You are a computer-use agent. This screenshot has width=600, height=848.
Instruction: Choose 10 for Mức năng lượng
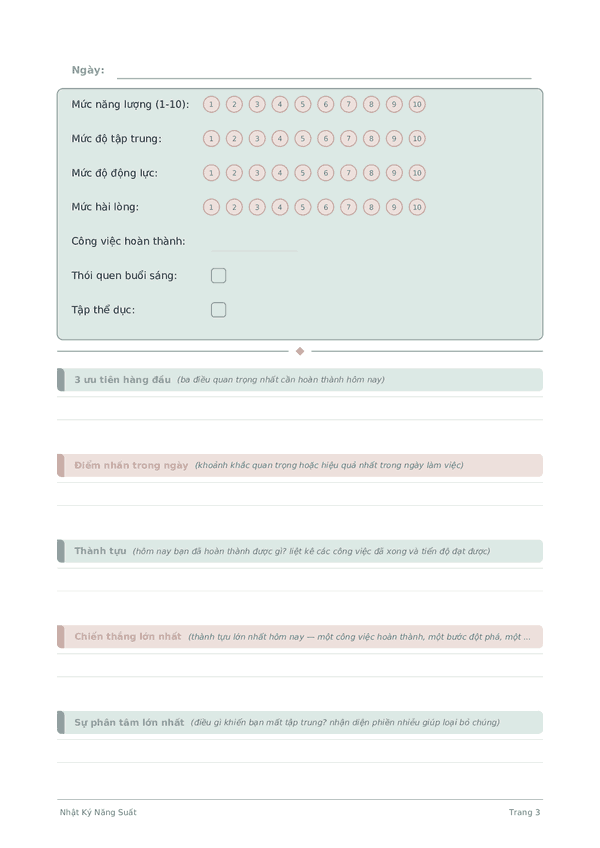click(x=417, y=104)
